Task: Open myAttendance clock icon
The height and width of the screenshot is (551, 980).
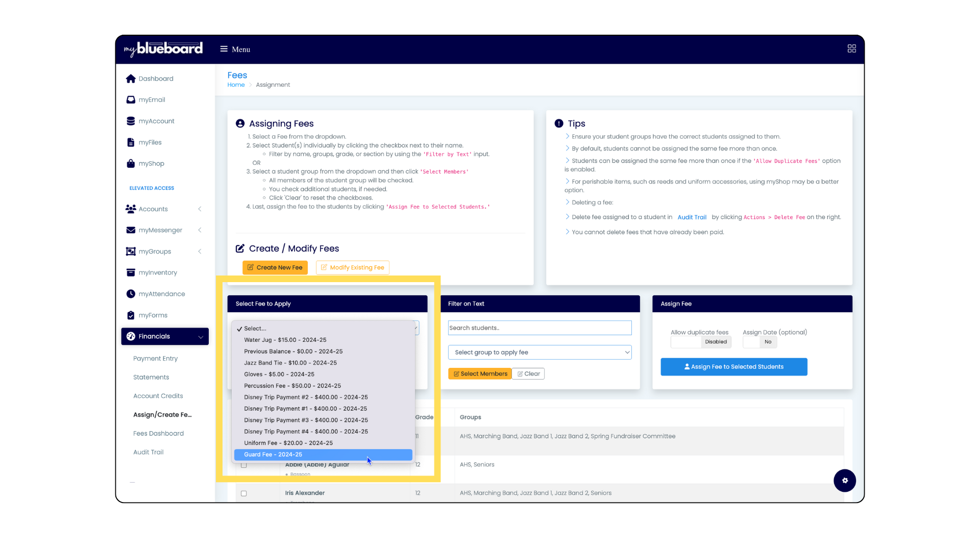Action: click(131, 294)
